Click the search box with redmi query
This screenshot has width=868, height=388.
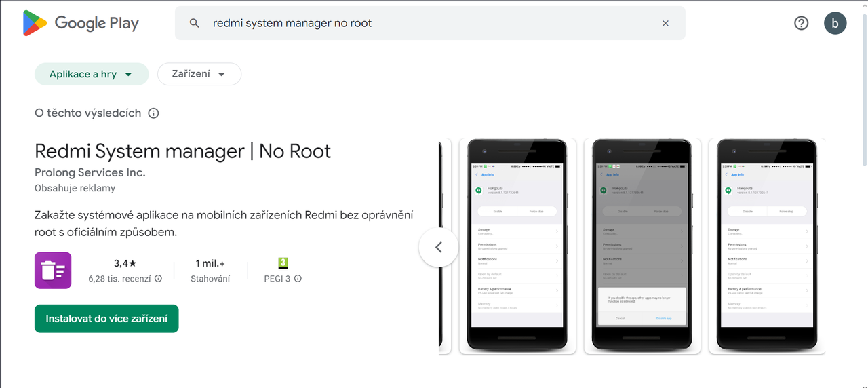click(430, 23)
